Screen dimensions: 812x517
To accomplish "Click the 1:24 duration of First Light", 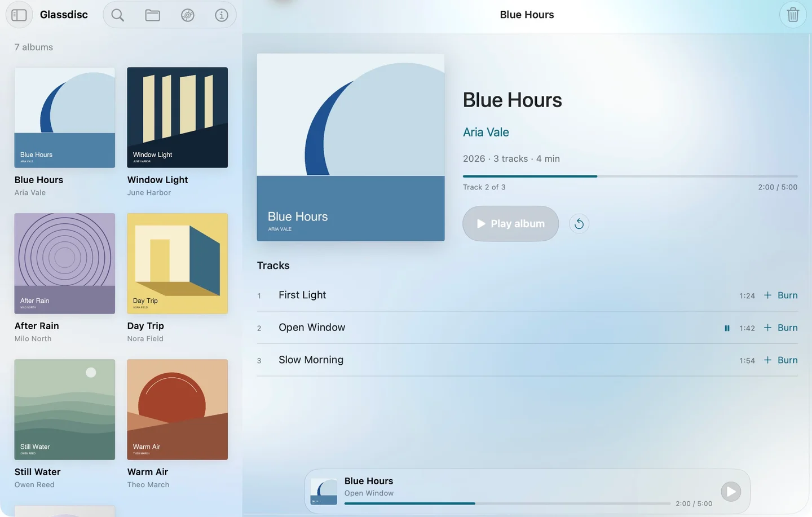I will pyautogui.click(x=747, y=296).
